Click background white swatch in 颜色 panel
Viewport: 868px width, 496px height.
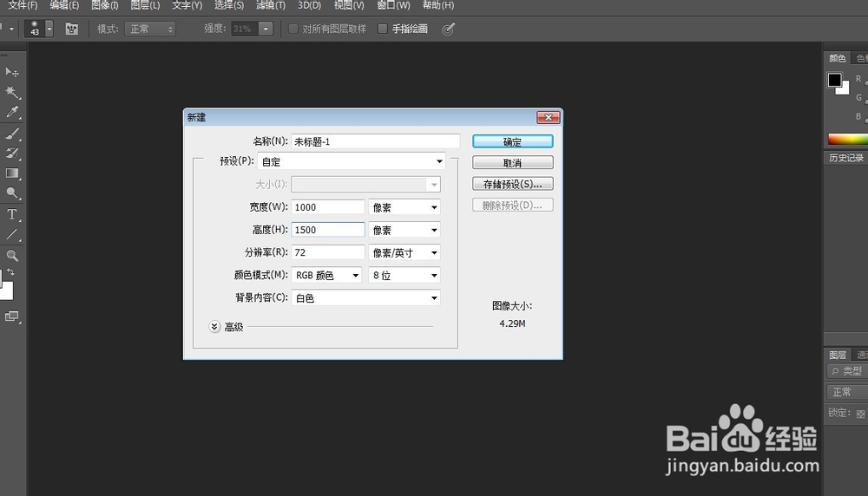click(845, 89)
